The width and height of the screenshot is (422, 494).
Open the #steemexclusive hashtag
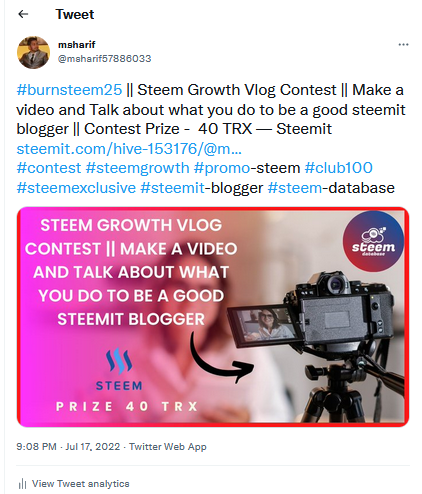[76, 188]
